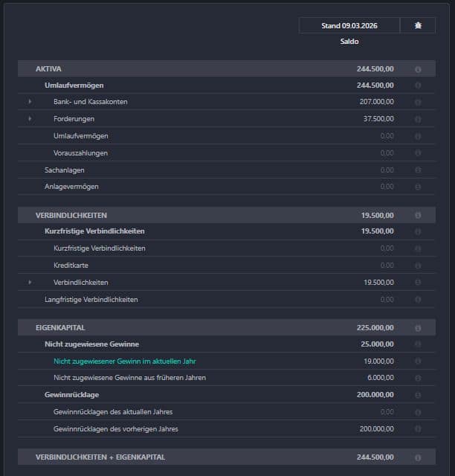The image size is (455, 476).
Task: Click the round icon on bold Umlaufvermögen row
Action: (x=418, y=86)
